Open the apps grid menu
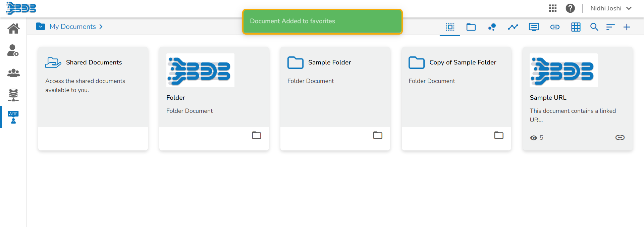 pos(553,8)
